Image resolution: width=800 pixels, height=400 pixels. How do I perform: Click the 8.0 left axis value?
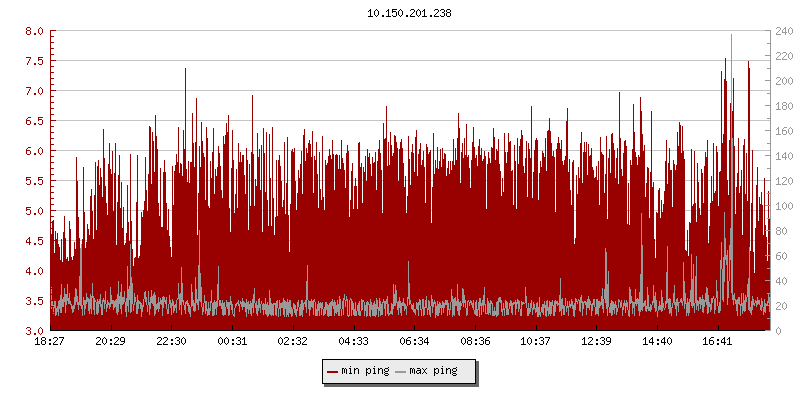34,31
